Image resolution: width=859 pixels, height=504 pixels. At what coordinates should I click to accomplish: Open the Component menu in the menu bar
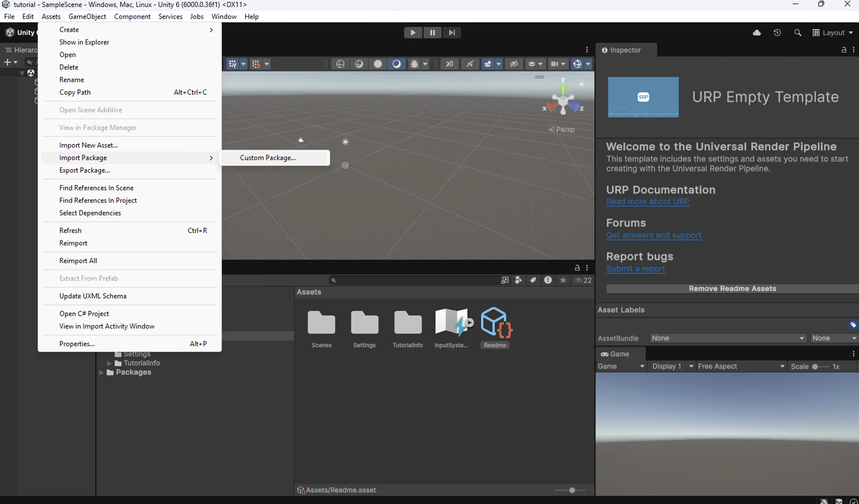coord(132,16)
